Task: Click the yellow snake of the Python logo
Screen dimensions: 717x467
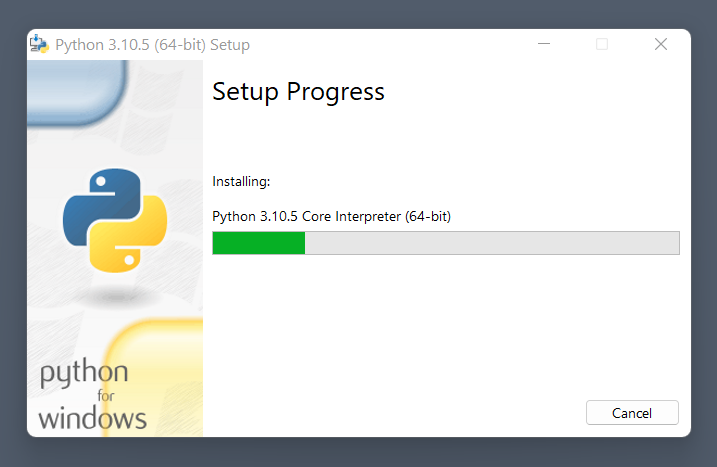Action: point(130,238)
